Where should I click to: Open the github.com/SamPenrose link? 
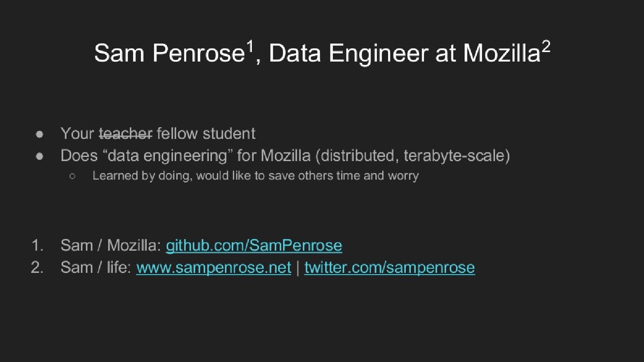[x=254, y=245]
